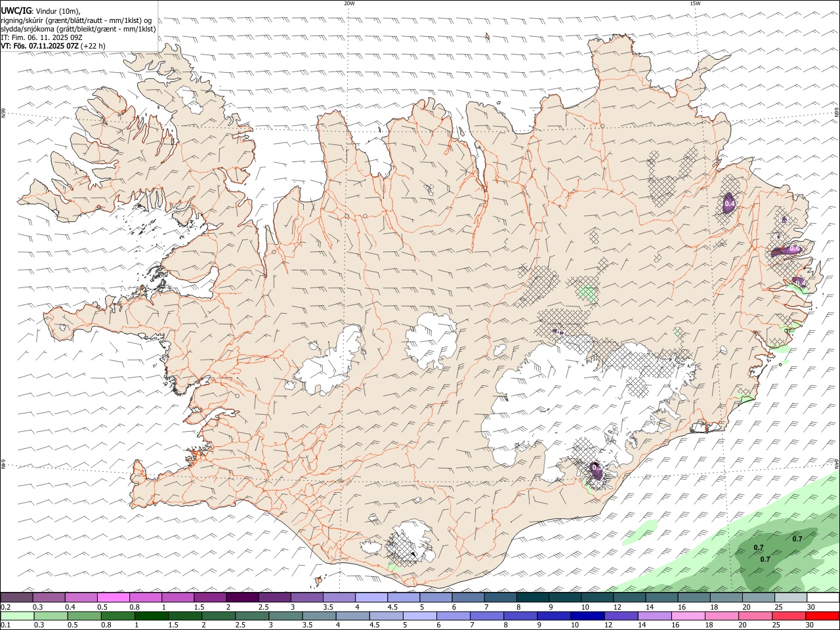Pick the 0.3 light green swatch in the rain scale
Screen dimensions: 840x630
coord(51,616)
